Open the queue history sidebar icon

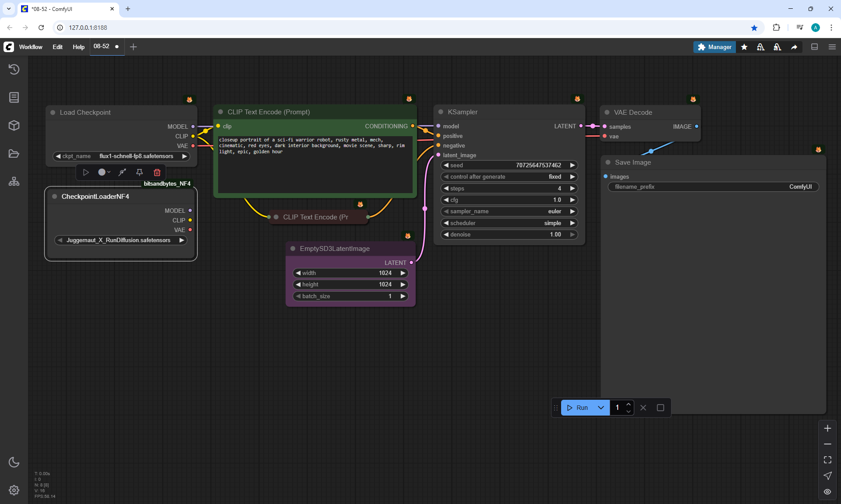[x=14, y=69]
